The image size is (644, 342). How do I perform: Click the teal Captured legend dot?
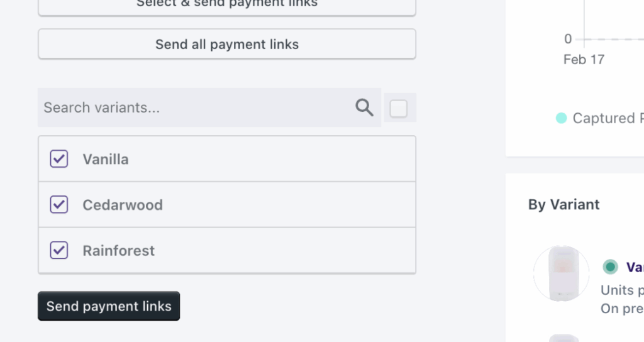561,118
